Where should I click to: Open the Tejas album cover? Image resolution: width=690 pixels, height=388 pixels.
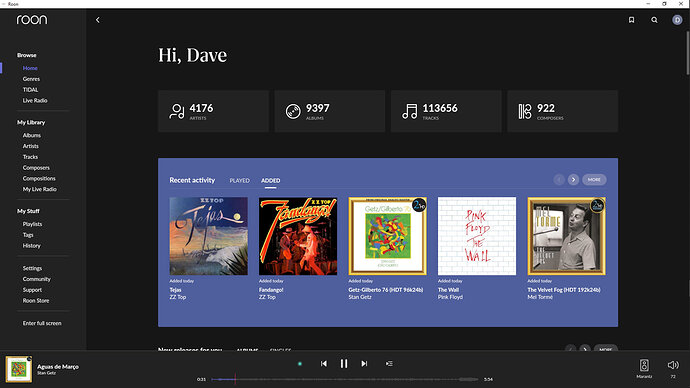click(209, 236)
